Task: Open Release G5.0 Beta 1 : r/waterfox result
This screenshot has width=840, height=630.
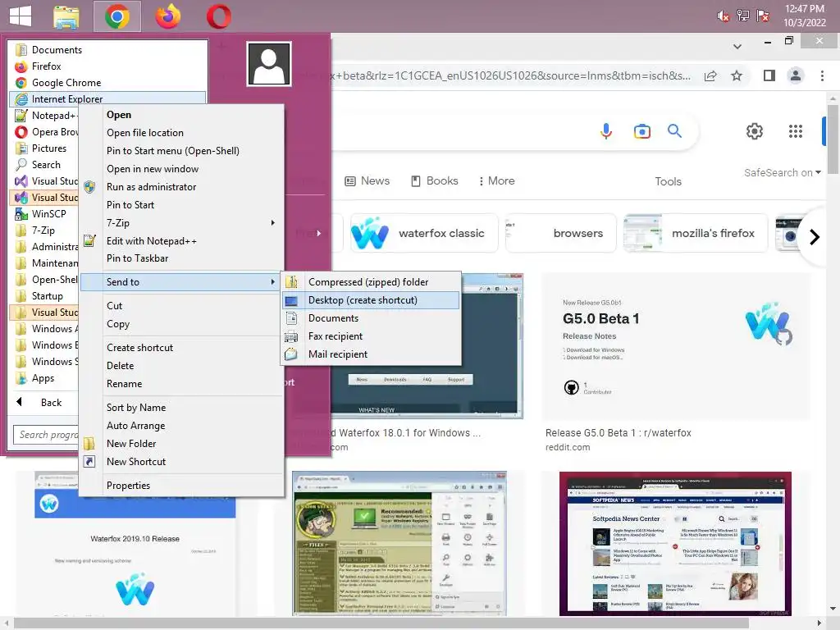Action: (619, 433)
